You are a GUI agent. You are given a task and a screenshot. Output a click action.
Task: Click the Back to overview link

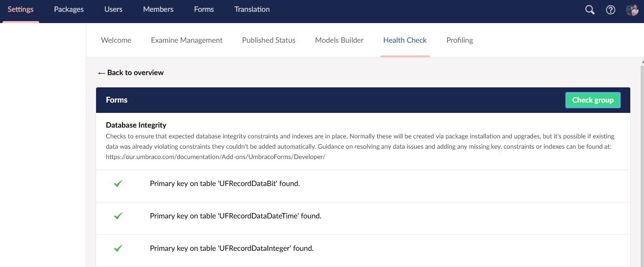131,73
